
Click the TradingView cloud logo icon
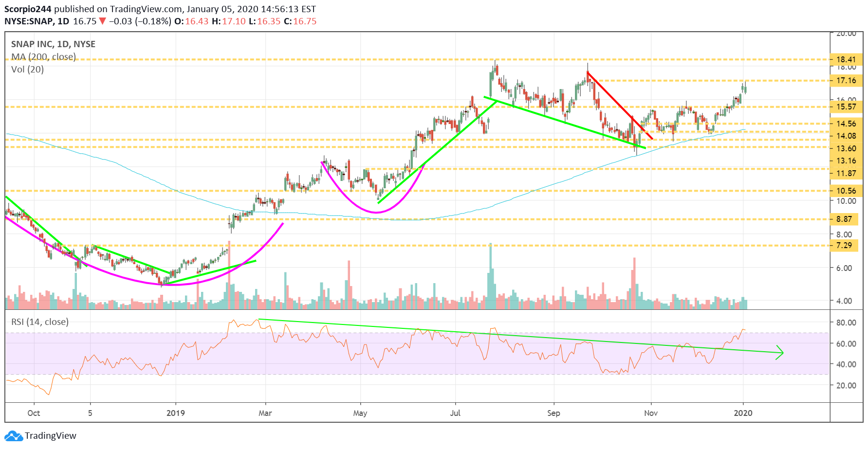pyautogui.click(x=14, y=436)
